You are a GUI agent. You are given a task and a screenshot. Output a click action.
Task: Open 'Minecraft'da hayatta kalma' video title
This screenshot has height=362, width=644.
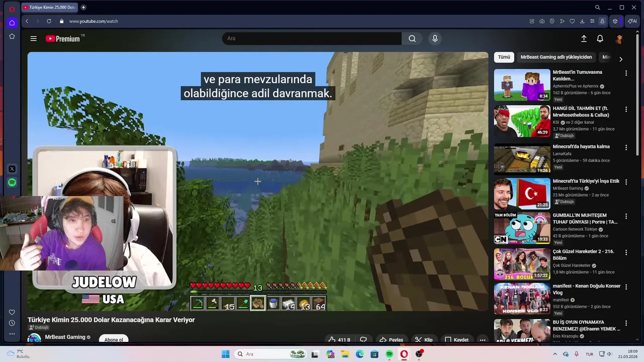pos(581,147)
